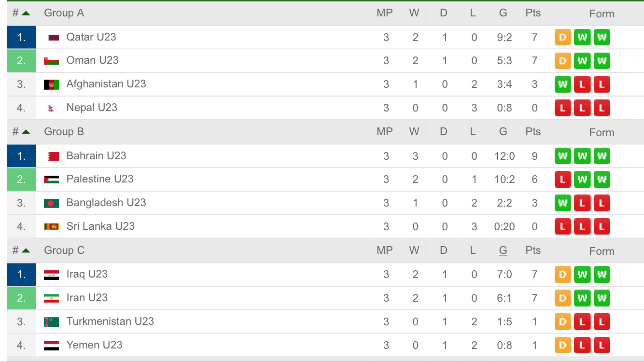Click Group B MP column header
This screenshot has height=362, width=644.
click(385, 131)
